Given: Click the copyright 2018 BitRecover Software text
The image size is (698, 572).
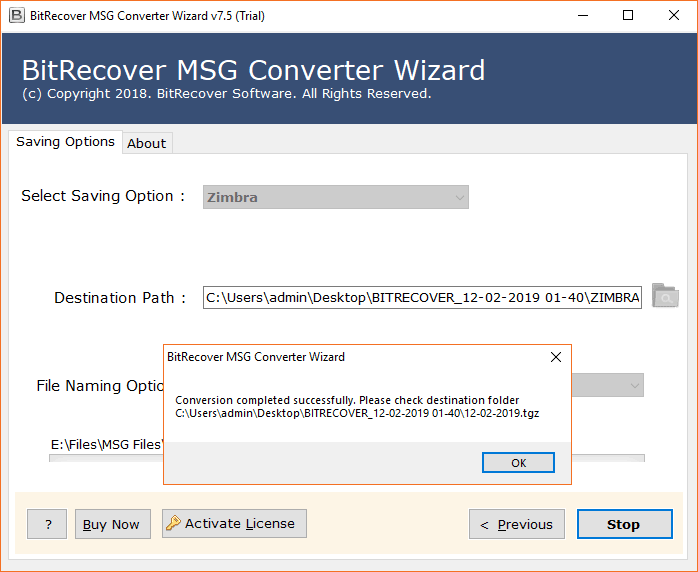Looking at the screenshot, I should pos(227,93).
